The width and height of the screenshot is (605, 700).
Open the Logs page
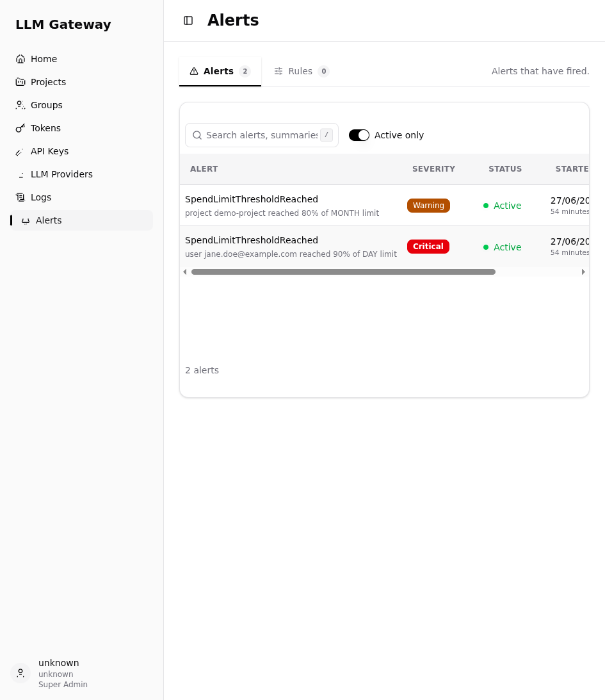pos(82,197)
